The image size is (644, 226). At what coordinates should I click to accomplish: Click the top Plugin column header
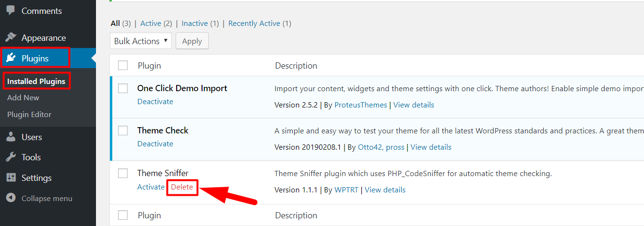click(149, 65)
